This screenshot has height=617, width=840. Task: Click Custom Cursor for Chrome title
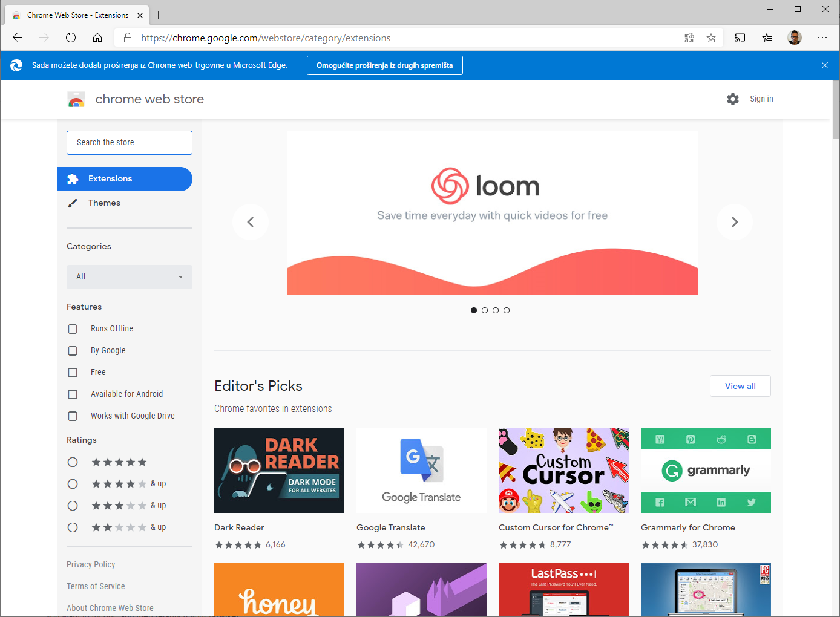click(556, 527)
